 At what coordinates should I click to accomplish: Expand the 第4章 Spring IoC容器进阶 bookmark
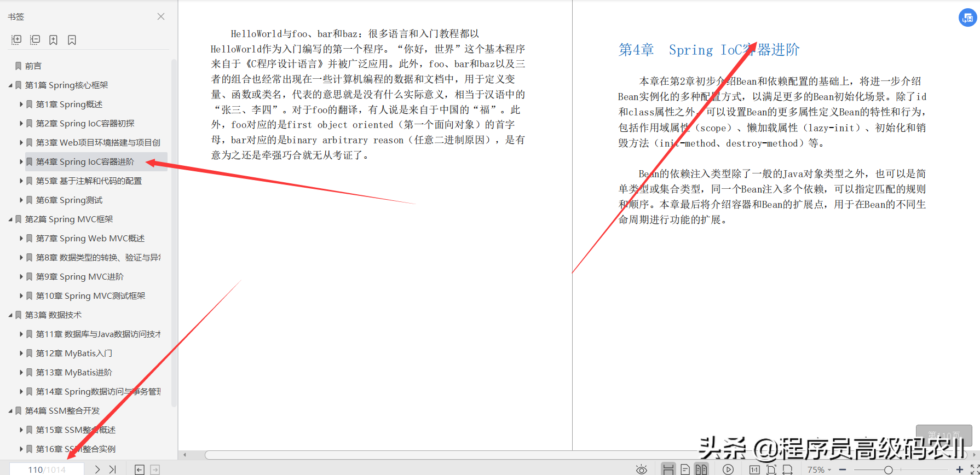(21, 161)
